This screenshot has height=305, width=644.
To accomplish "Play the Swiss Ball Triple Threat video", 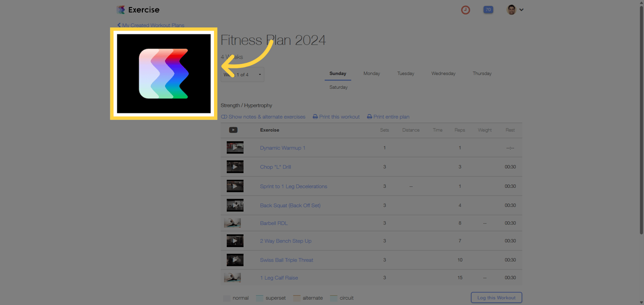I will (x=235, y=260).
